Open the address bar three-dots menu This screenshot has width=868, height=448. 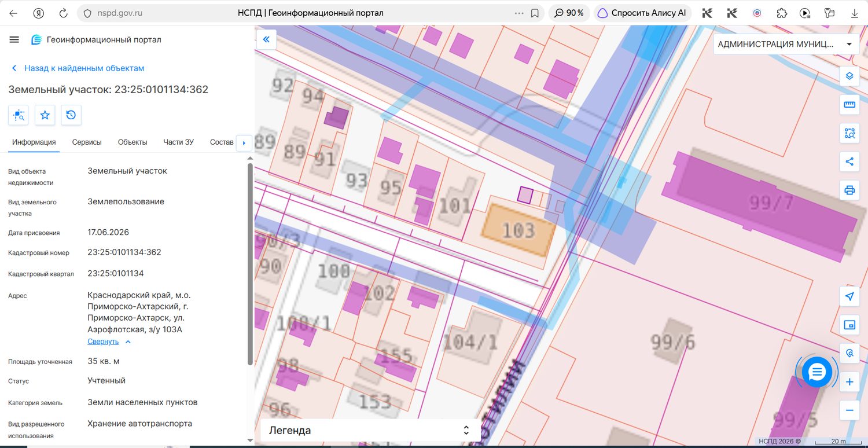518,13
